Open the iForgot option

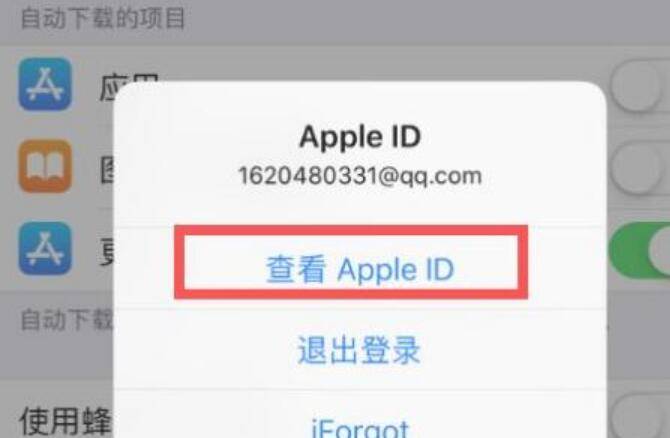(360, 427)
